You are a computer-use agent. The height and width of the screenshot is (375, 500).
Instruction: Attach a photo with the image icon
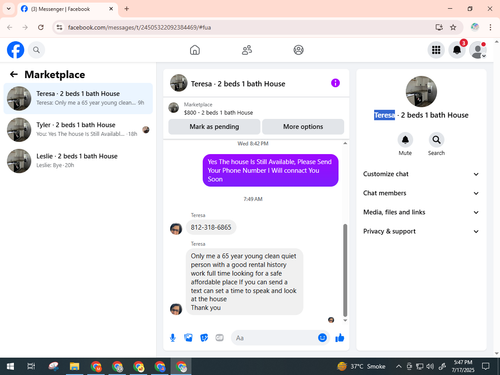(188, 338)
